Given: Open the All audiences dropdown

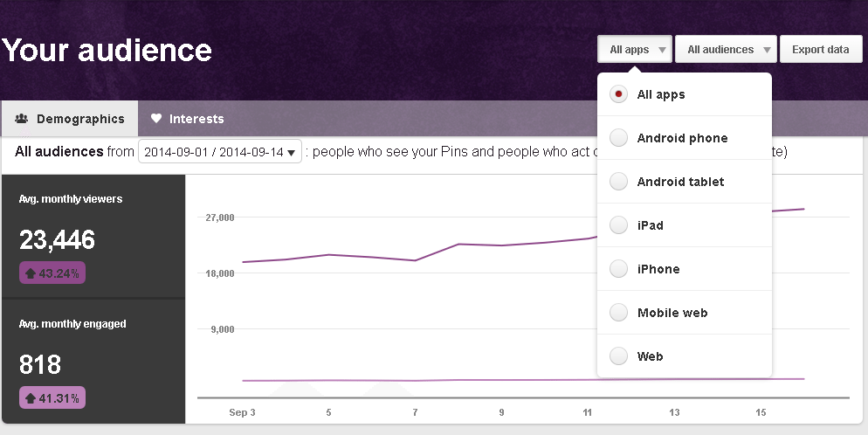Looking at the screenshot, I should point(726,50).
